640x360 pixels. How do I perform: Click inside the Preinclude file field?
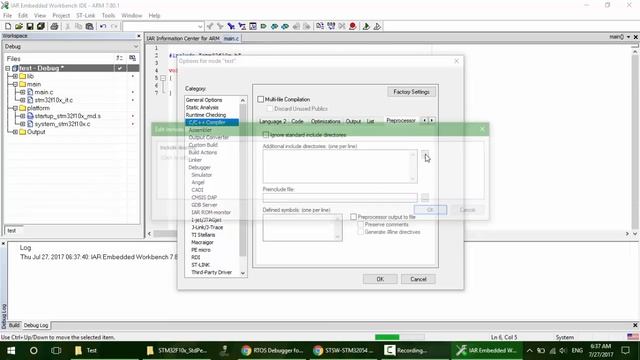coord(340,198)
